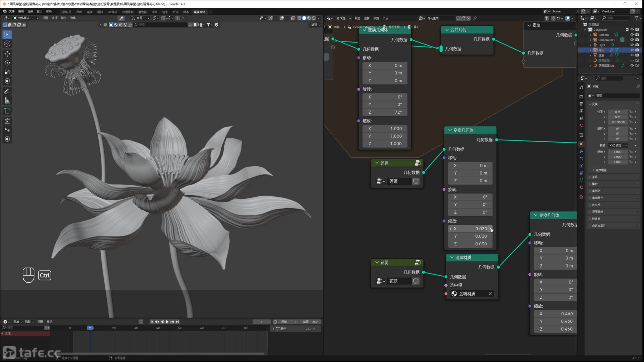Activate the Annotate pencil tool
This screenshot has height=362, width=644.
tap(7, 92)
